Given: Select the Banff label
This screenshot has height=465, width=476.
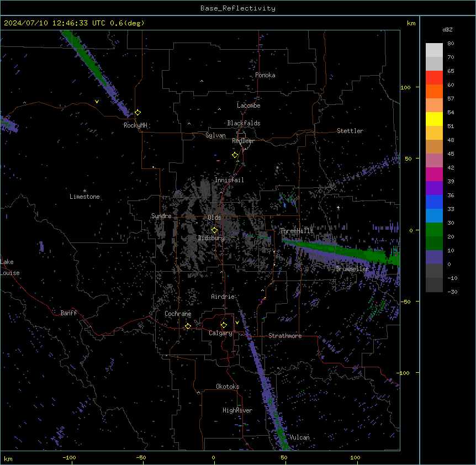Looking at the screenshot, I should click(x=68, y=313).
